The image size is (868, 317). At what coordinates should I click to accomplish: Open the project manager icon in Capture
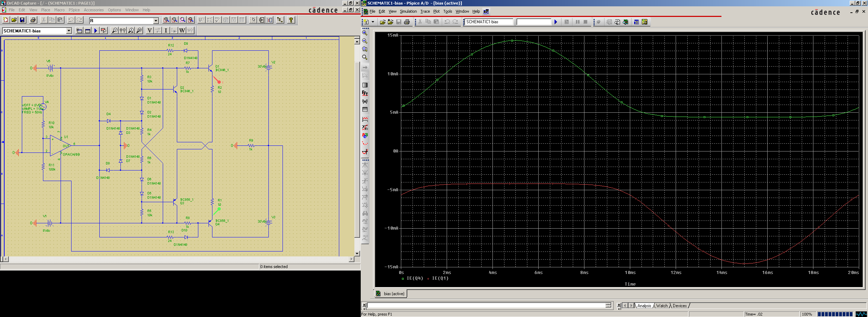[x=280, y=20]
